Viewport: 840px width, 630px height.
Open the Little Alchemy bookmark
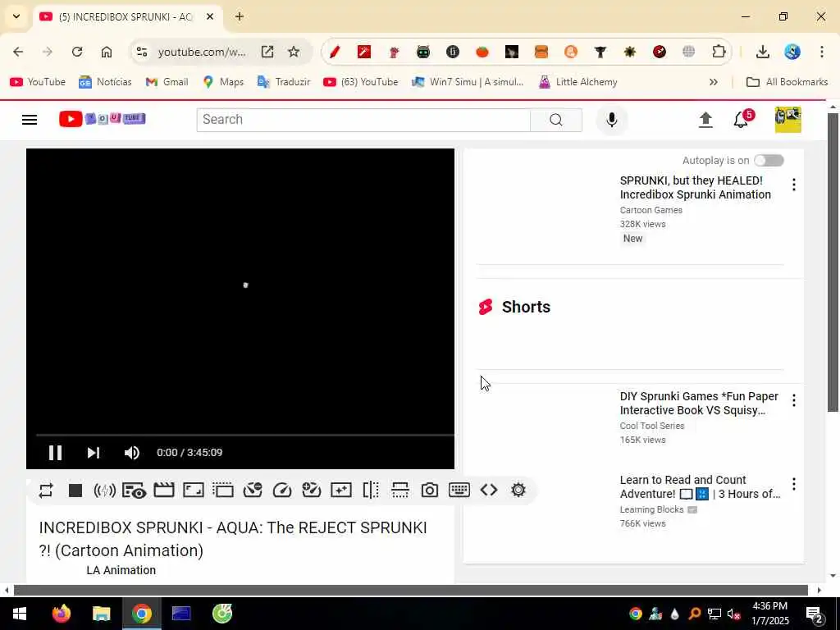578,82
